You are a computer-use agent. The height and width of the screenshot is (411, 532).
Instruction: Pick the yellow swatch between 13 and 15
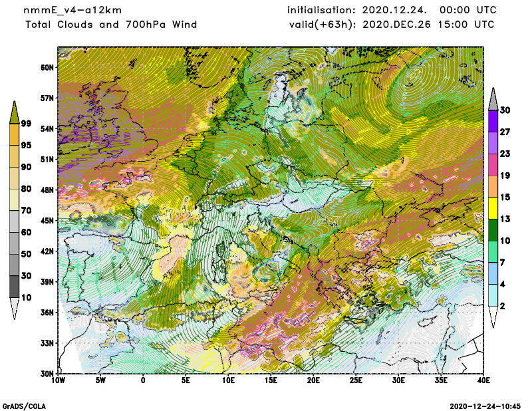pos(493,208)
